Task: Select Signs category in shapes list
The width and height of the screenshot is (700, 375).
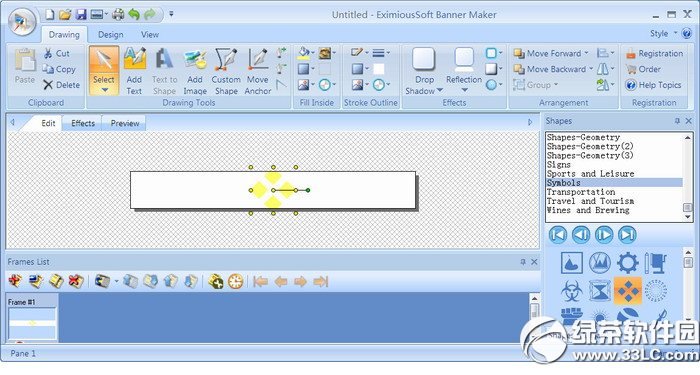Action: click(559, 165)
